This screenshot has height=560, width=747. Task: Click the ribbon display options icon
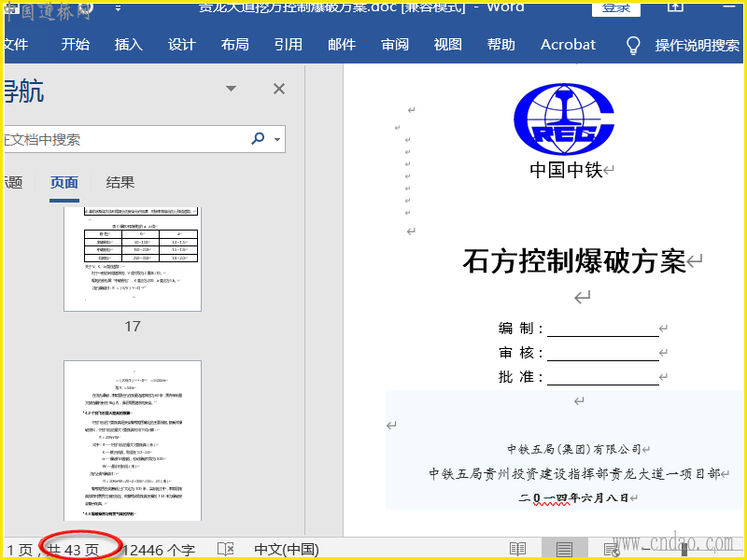(675, 7)
